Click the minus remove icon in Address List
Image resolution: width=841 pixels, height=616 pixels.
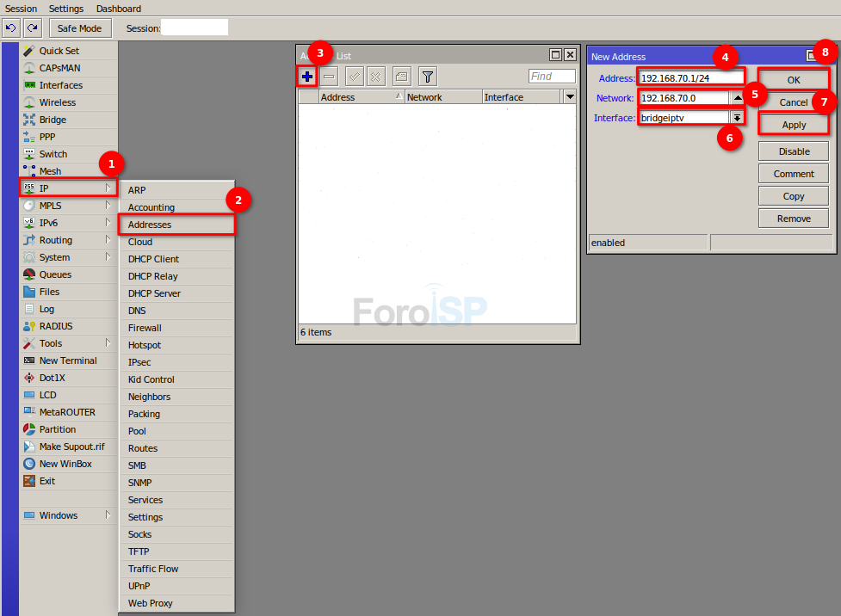click(x=330, y=77)
